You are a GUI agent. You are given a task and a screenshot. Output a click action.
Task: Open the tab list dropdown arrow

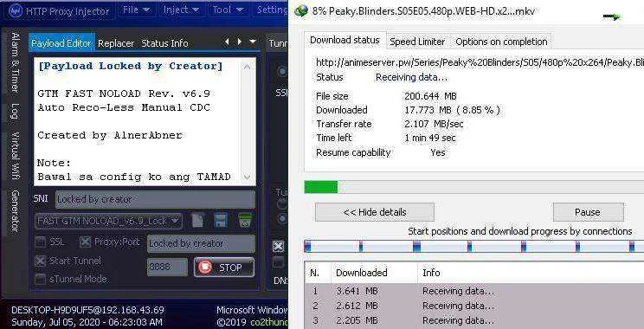point(253,42)
